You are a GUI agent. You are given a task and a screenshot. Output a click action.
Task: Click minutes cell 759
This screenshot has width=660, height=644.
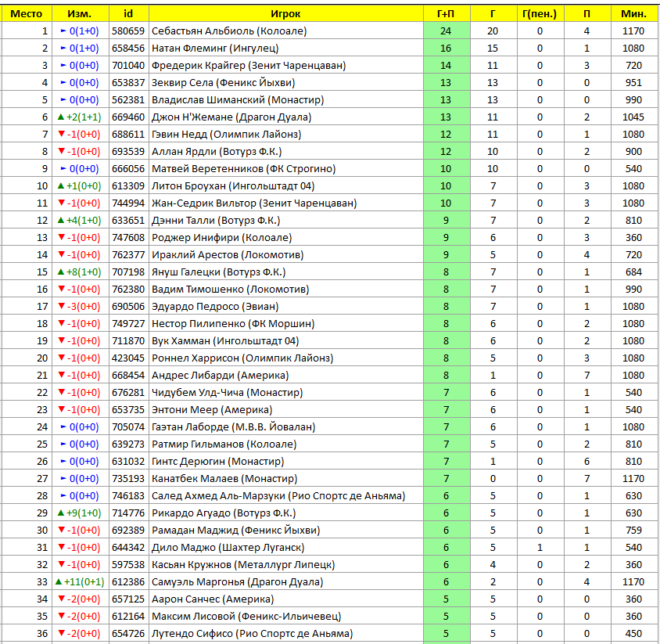pyautogui.click(x=634, y=531)
